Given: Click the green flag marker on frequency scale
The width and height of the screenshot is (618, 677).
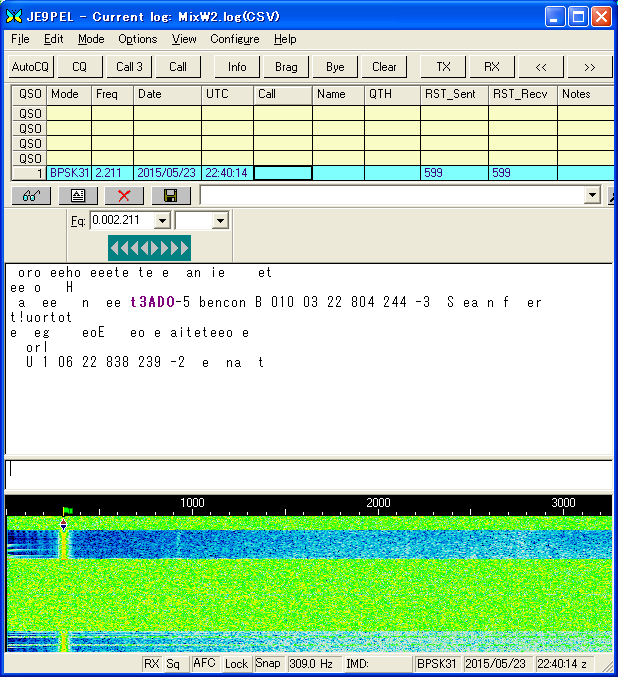Looking at the screenshot, I should 68,511.
